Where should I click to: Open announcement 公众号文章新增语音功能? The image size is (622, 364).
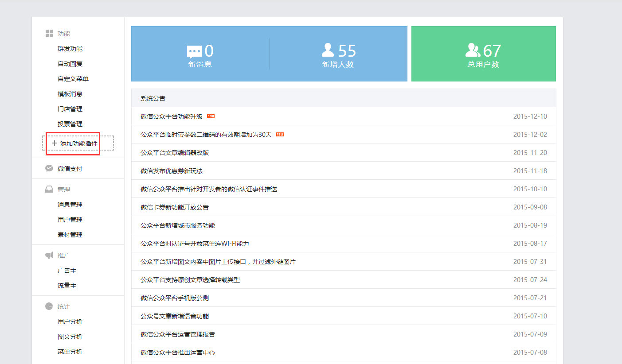175,316
